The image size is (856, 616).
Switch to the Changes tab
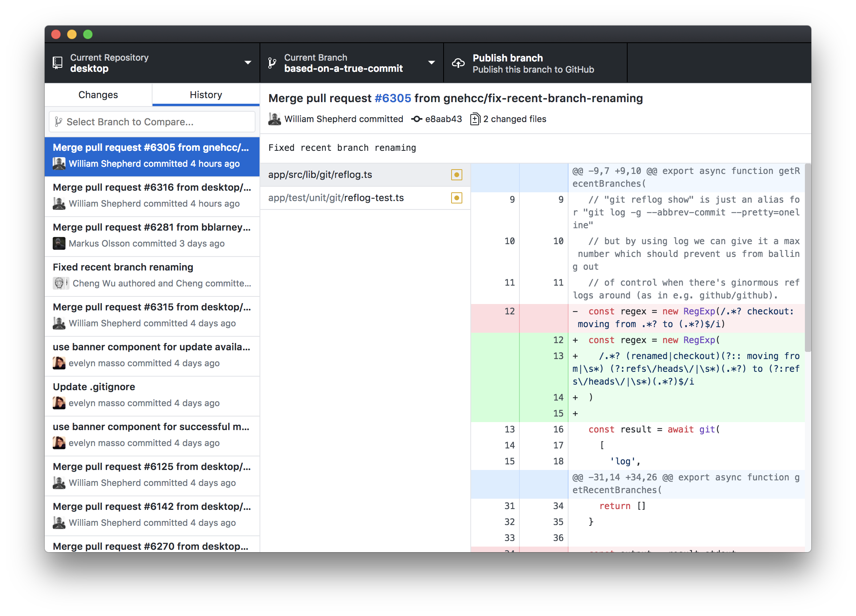(x=98, y=95)
